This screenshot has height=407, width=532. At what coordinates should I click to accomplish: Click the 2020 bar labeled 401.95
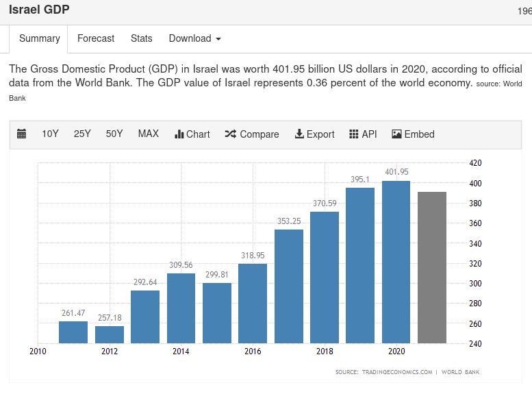pos(396,262)
